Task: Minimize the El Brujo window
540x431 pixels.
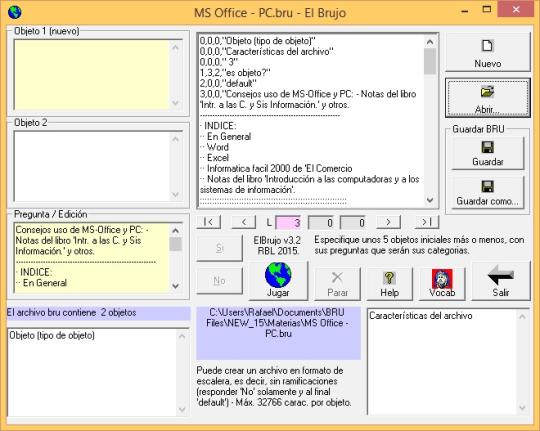Action: click(465, 10)
